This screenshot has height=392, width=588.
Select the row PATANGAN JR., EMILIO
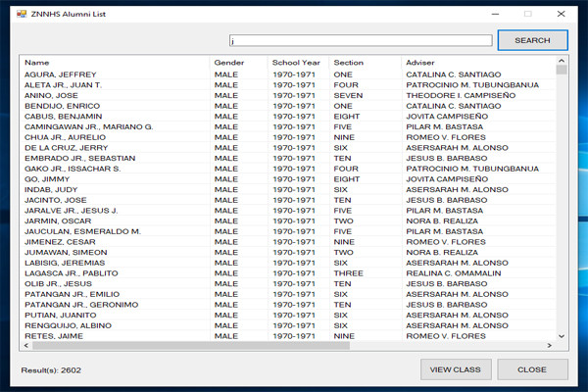(288, 295)
